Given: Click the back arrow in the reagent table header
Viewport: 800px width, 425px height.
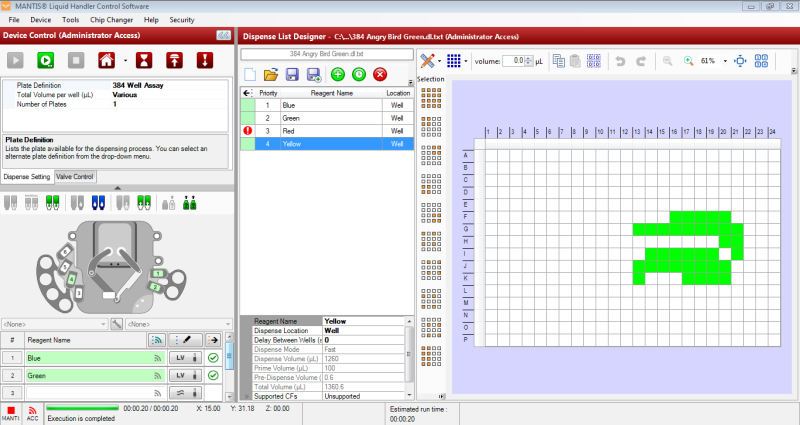Looking at the screenshot, I should coord(247,93).
